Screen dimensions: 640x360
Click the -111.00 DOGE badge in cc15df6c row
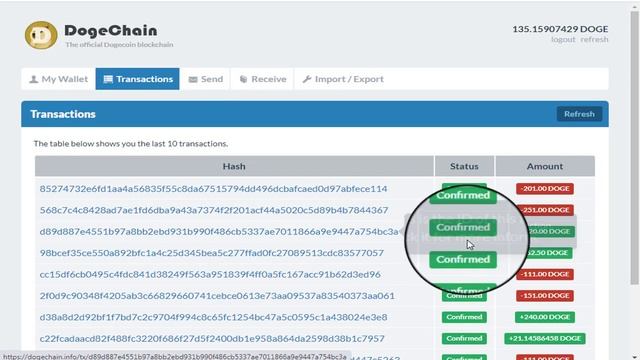(x=544, y=274)
